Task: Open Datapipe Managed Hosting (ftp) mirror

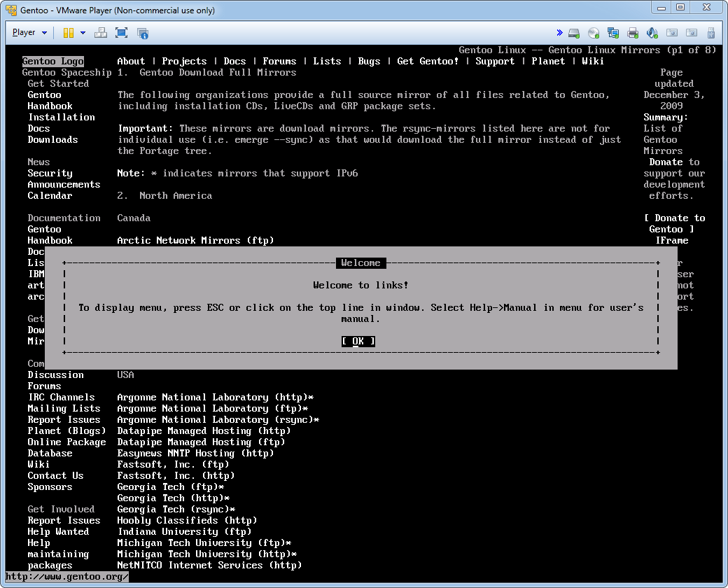Action: pos(201,442)
